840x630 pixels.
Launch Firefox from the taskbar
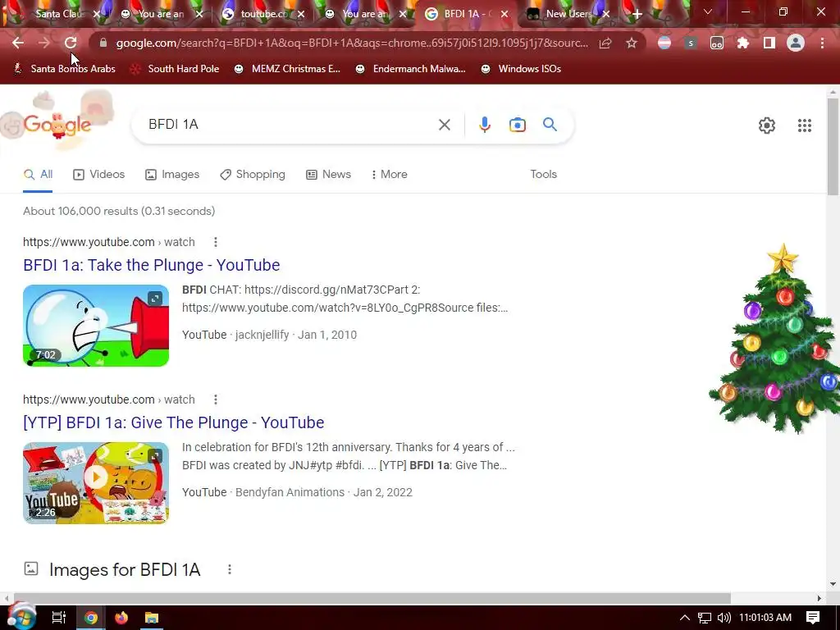coord(121,618)
